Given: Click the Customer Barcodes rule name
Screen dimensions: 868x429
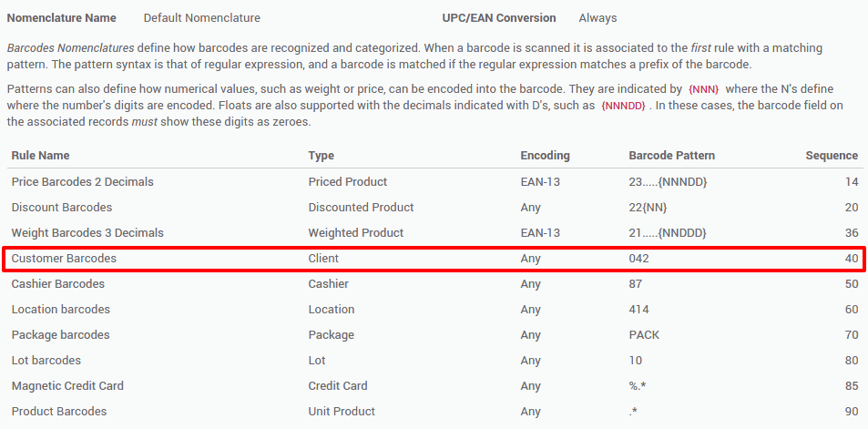Looking at the screenshot, I should pos(64,258).
